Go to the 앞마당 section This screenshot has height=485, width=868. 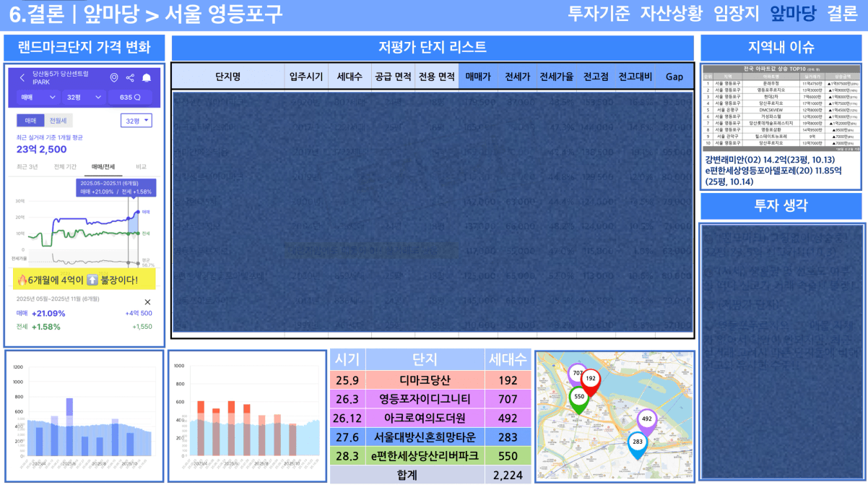click(793, 13)
